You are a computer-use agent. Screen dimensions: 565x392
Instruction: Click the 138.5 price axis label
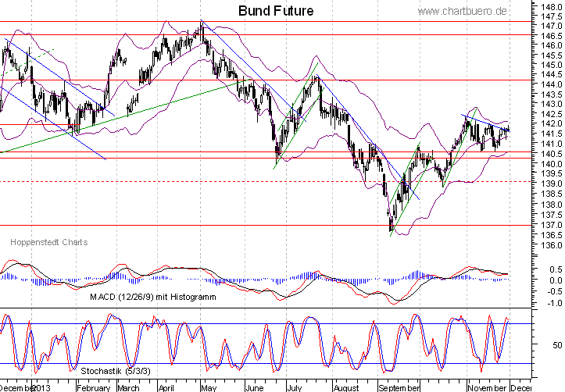[551, 194]
